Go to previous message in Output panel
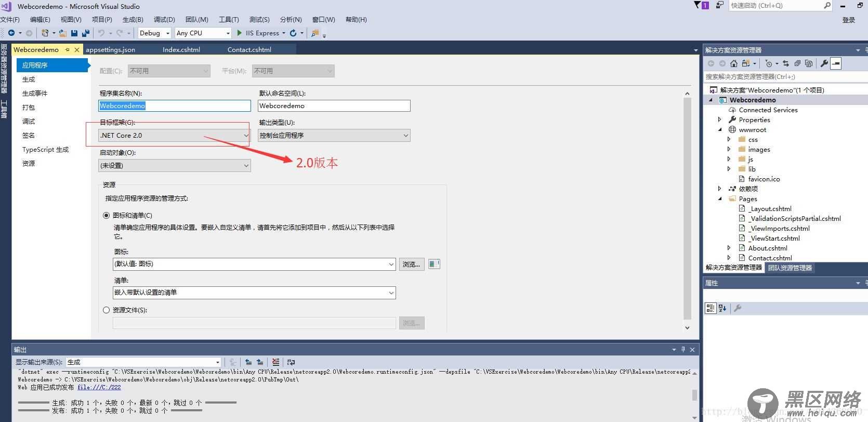 pos(248,362)
